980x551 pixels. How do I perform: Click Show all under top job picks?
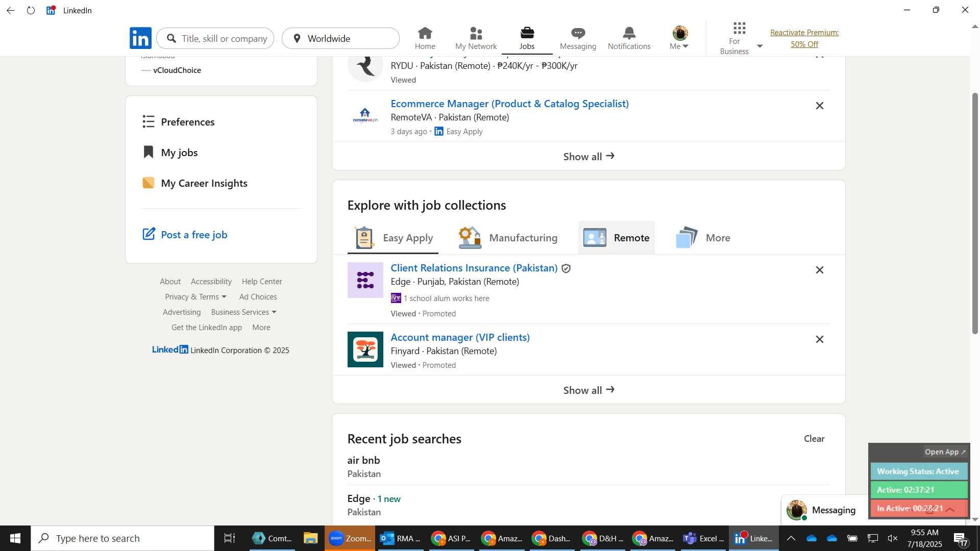coord(589,156)
